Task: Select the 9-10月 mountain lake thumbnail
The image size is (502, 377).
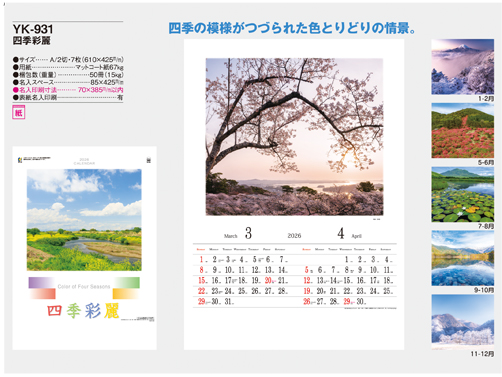Action: 462,258
